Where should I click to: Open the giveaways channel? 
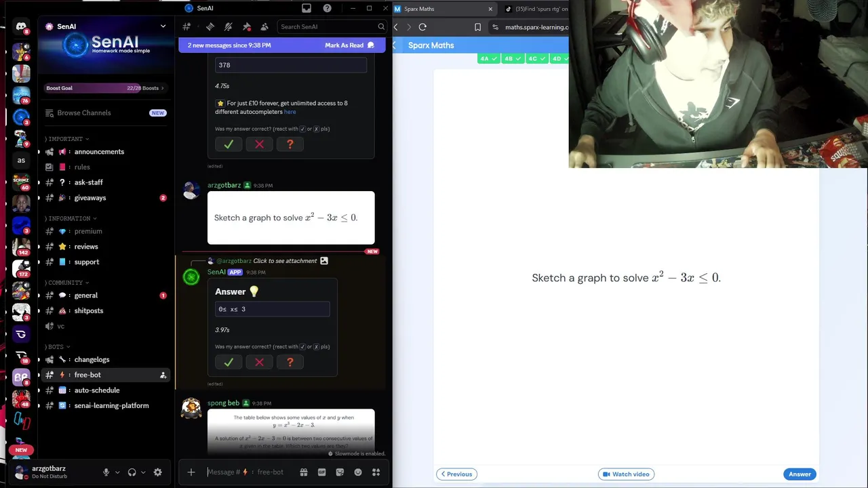click(90, 198)
